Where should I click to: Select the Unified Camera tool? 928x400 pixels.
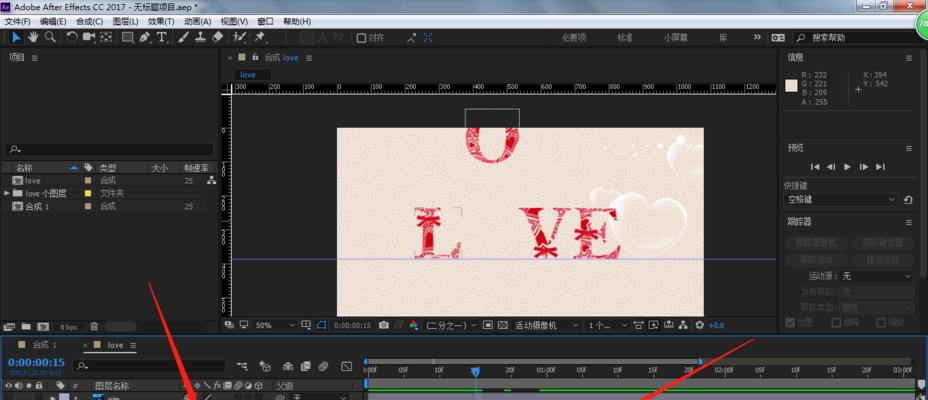click(89, 37)
